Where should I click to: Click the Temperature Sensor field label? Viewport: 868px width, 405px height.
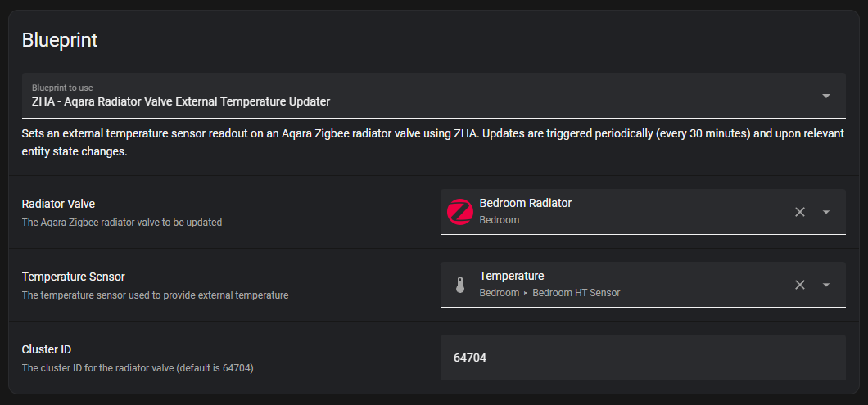tap(73, 277)
